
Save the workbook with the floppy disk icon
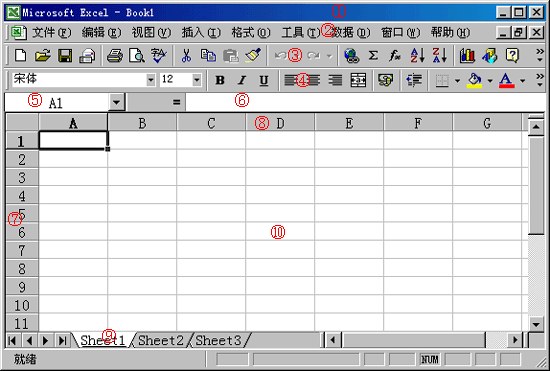[65, 55]
